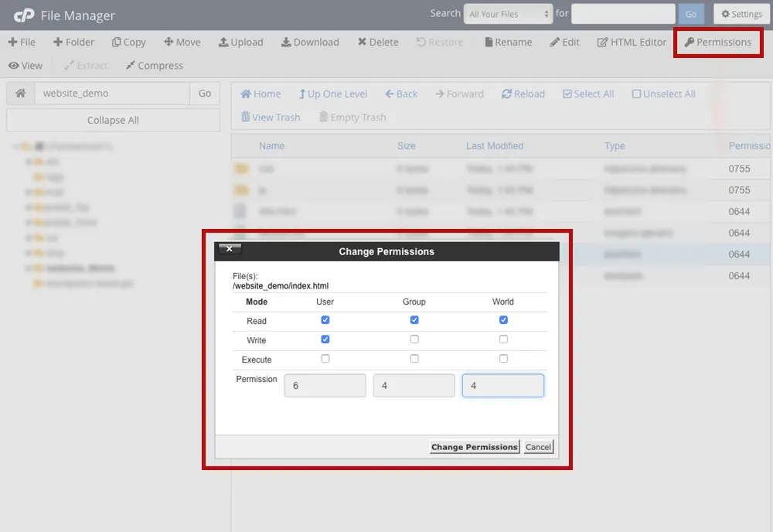The width and height of the screenshot is (773, 532).
Task: Uncheck the User Write checkbox
Action: 325,339
